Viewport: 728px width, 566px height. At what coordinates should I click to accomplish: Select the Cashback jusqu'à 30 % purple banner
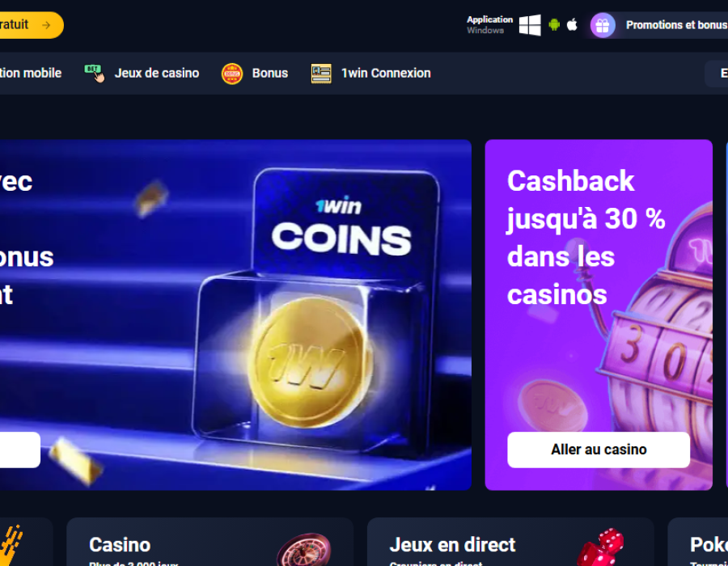(x=599, y=315)
